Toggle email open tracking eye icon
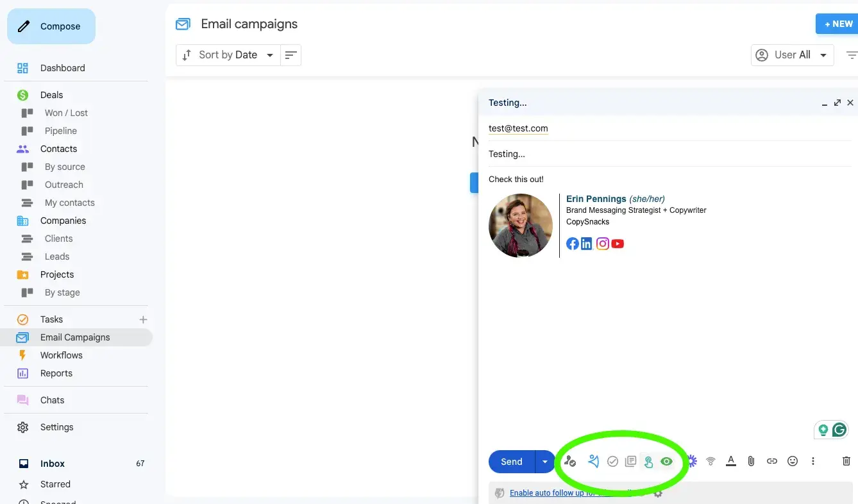This screenshot has width=858, height=504. click(x=667, y=461)
